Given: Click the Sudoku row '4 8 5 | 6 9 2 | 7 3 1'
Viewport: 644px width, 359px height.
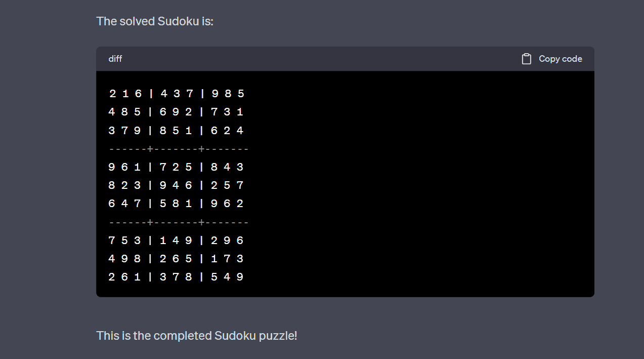Looking at the screenshot, I should point(176,112).
